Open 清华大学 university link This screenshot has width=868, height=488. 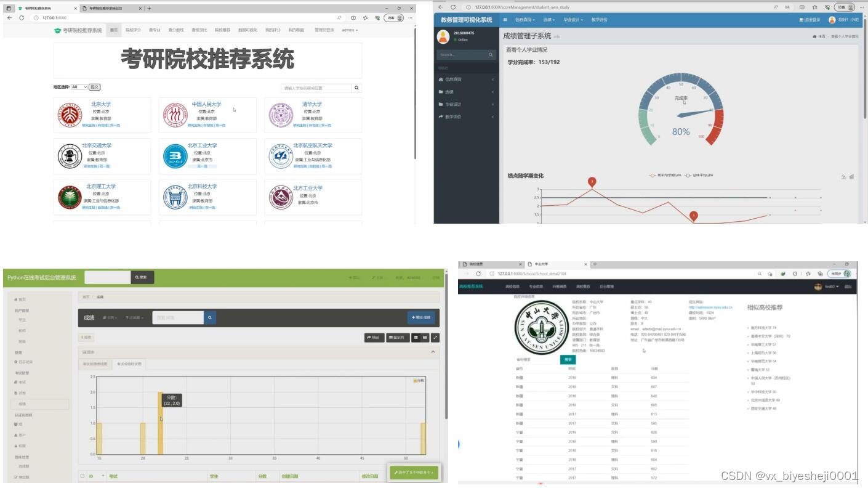click(x=311, y=104)
